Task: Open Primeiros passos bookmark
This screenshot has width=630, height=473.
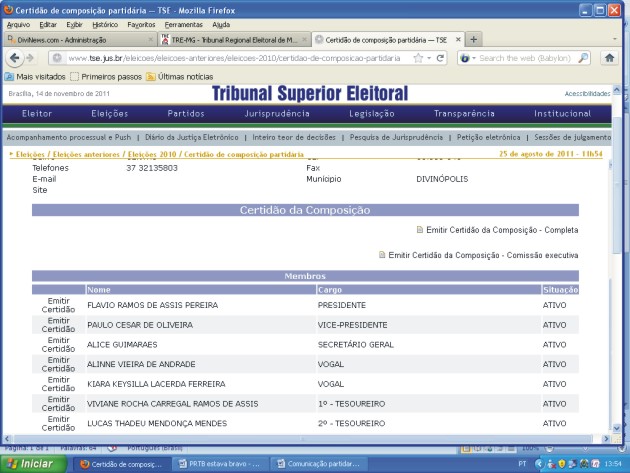Action: click(x=106, y=76)
